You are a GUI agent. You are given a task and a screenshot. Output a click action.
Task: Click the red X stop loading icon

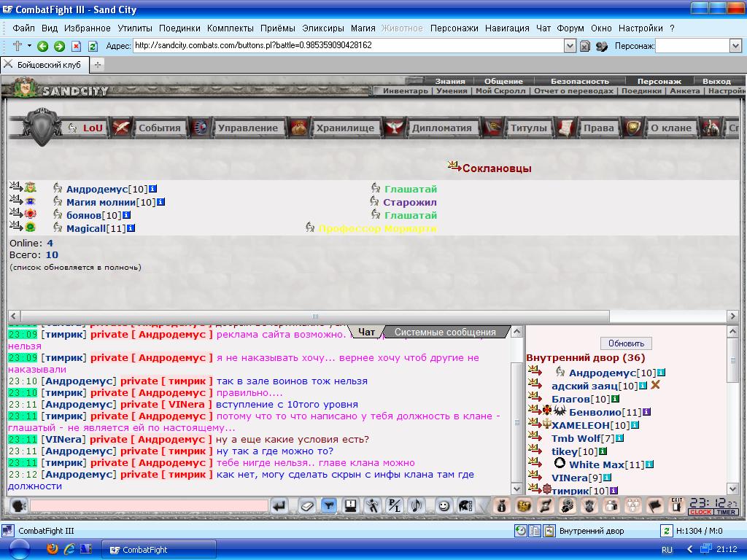[76, 46]
